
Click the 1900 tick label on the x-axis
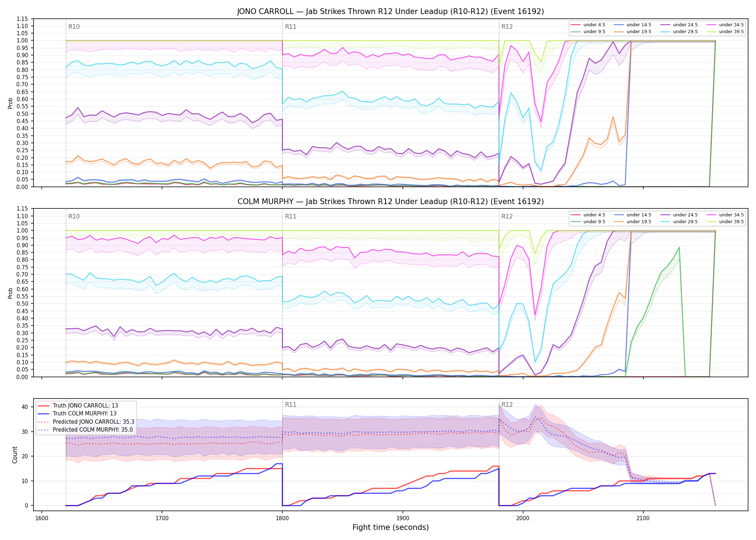[x=402, y=518]
